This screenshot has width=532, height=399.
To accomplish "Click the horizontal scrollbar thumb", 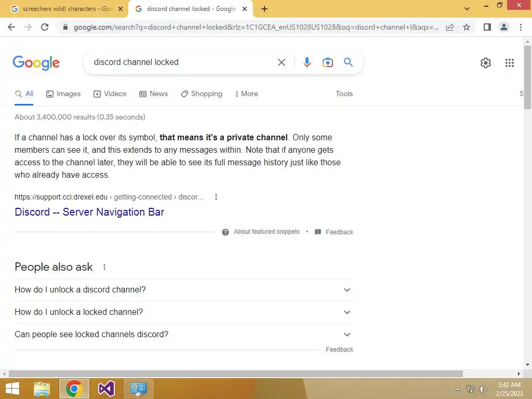I will click(236, 374).
